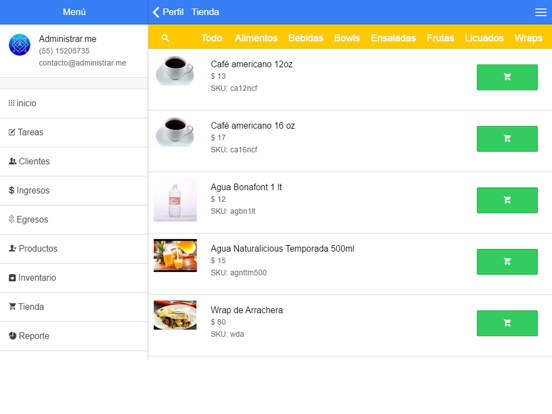Select the Wraps category tab

click(x=528, y=38)
